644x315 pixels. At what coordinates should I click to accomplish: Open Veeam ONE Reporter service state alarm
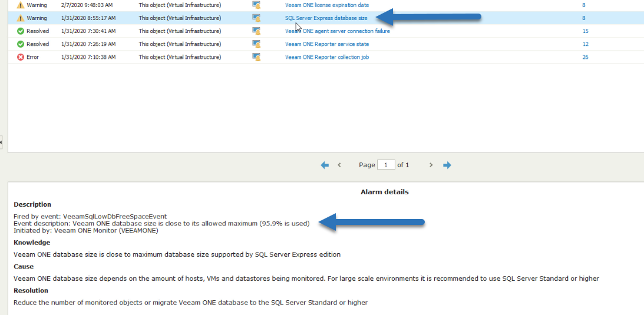tap(327, 44)
